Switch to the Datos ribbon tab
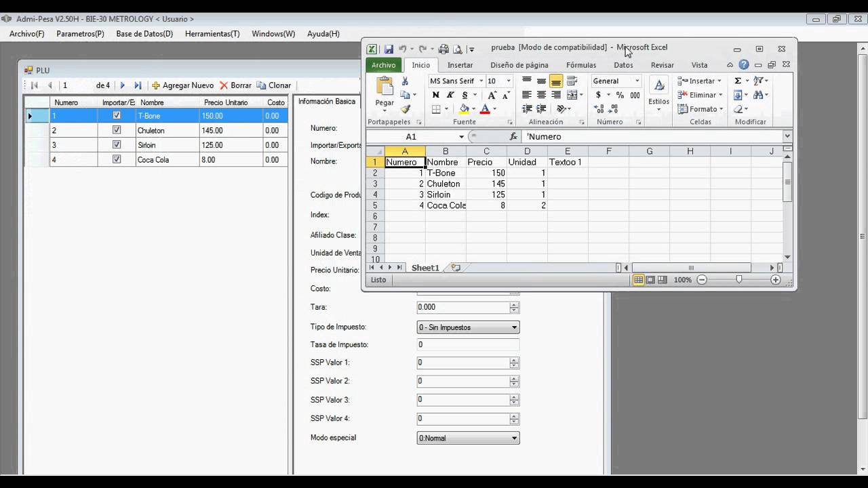This screenshot has width=868, height=488. pos(623,65)
